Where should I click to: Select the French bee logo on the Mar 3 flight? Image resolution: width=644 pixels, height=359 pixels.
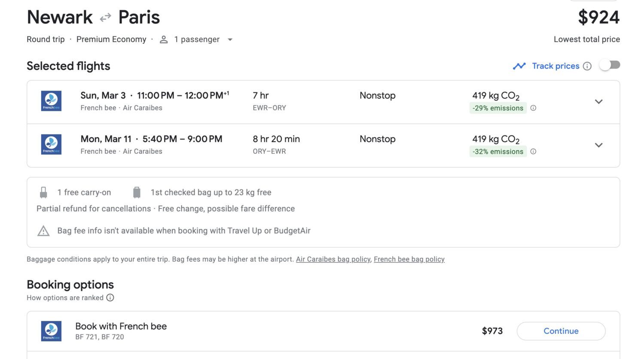51,101
